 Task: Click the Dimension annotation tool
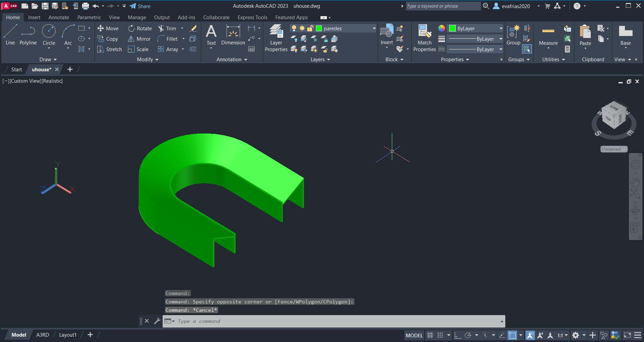(233, 35)
